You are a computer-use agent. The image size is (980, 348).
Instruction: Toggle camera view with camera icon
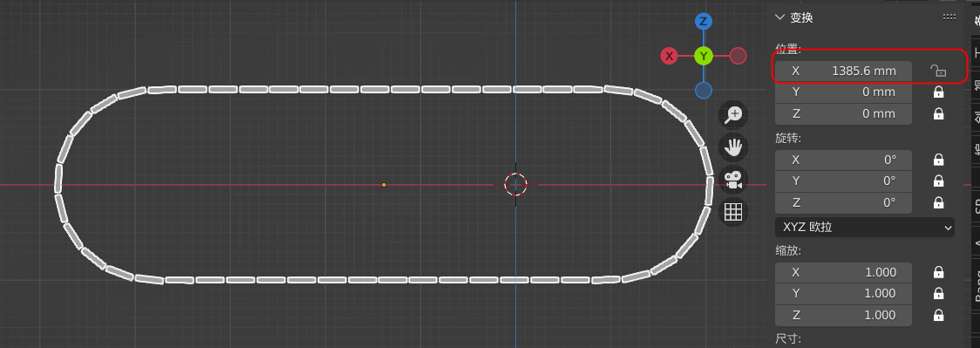point(732,180)
